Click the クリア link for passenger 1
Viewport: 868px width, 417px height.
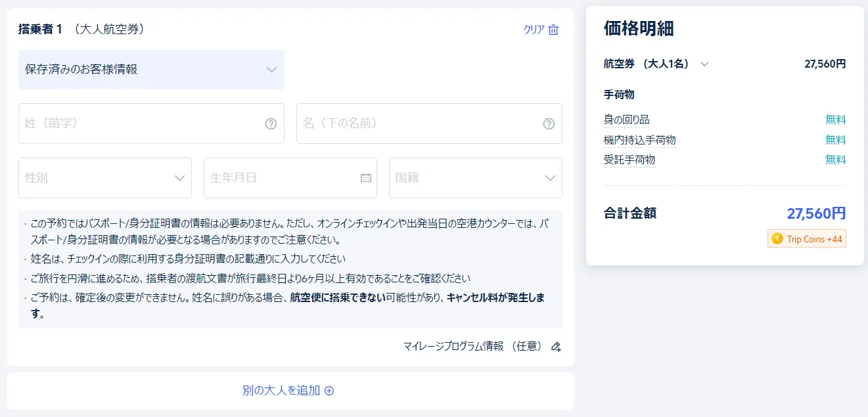pos(534,30)
